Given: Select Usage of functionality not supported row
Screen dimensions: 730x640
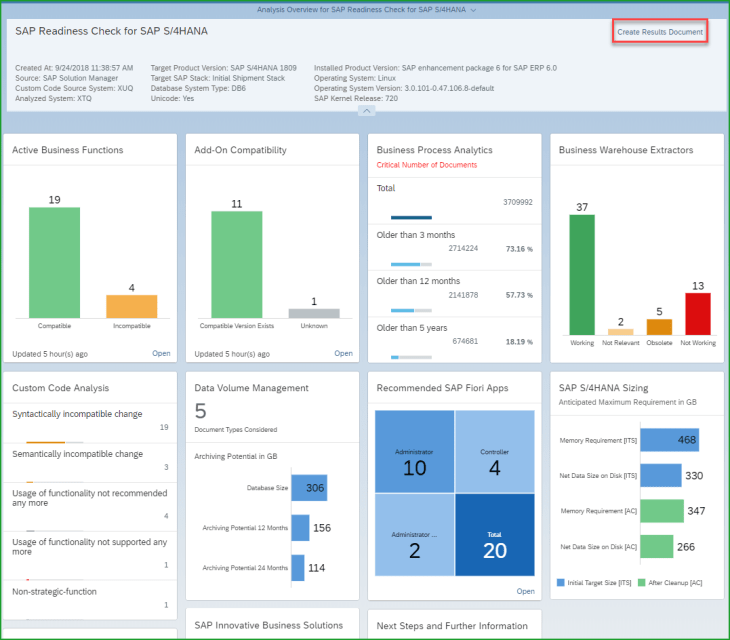Looking at the screenshot, I should (90, 556).
